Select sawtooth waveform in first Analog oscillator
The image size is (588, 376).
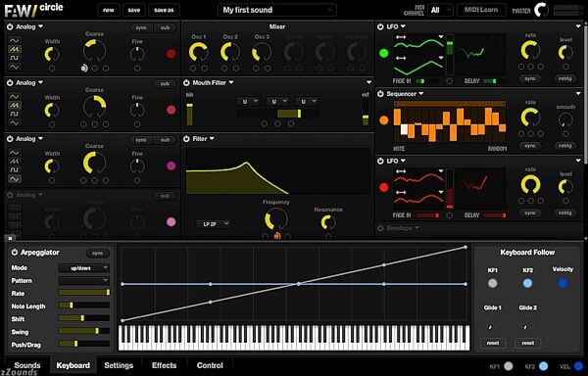(15, 49)
